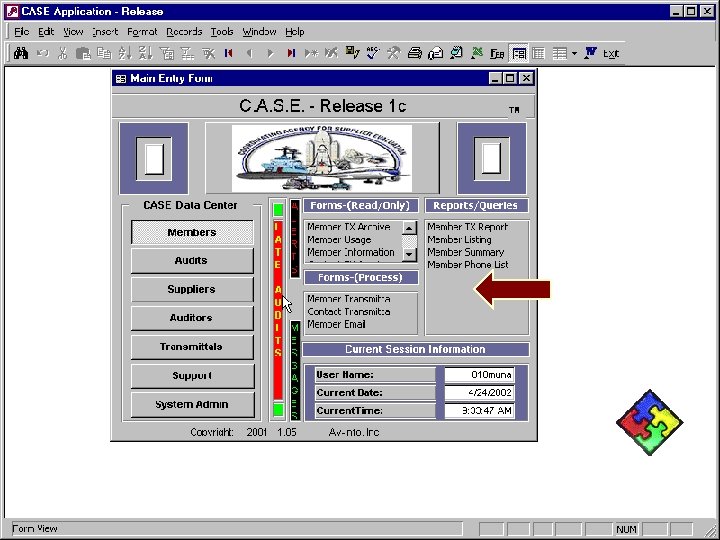This screenshot has height=540, width=720.
Task: Toggle the square button right of logo
Action: point(491,158)
